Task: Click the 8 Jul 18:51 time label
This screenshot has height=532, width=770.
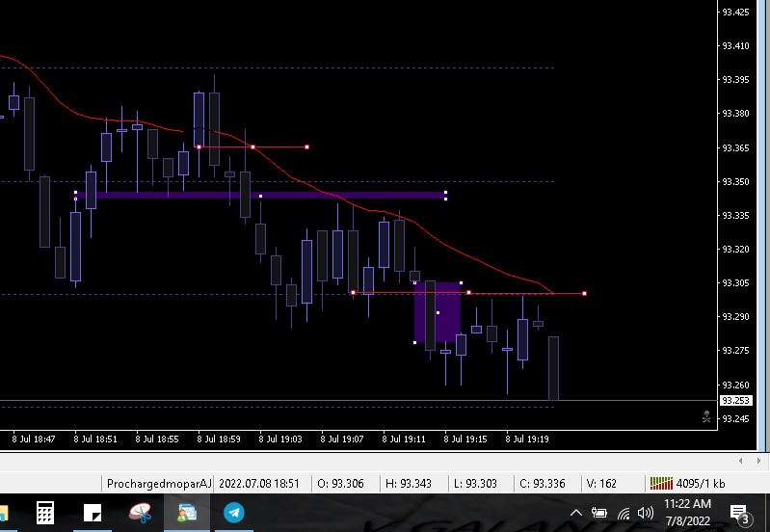Action: (95, 439)
